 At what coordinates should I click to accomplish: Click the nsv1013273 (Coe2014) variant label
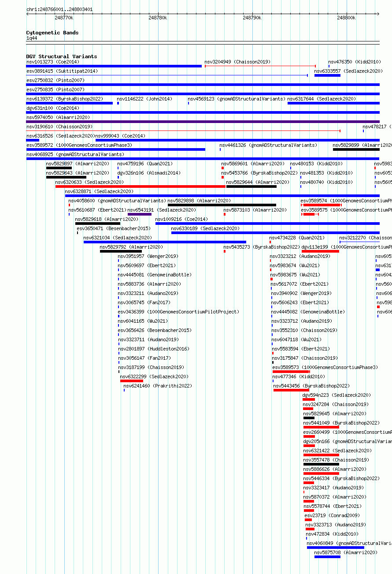tap(52, 62)
